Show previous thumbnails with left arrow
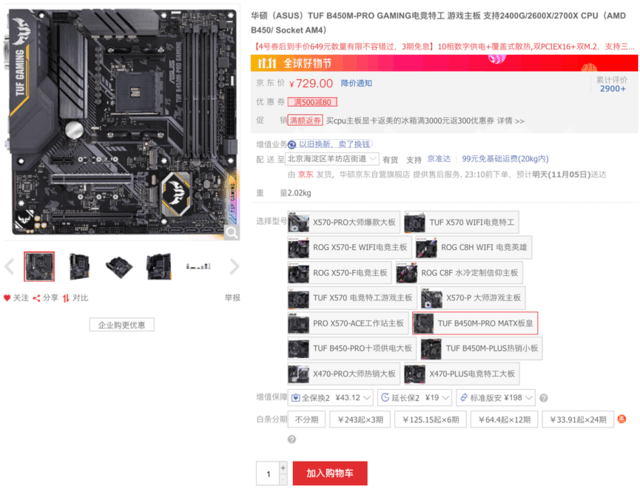The height and width of the screenshot is (489, 640). (x=9, y=267)
